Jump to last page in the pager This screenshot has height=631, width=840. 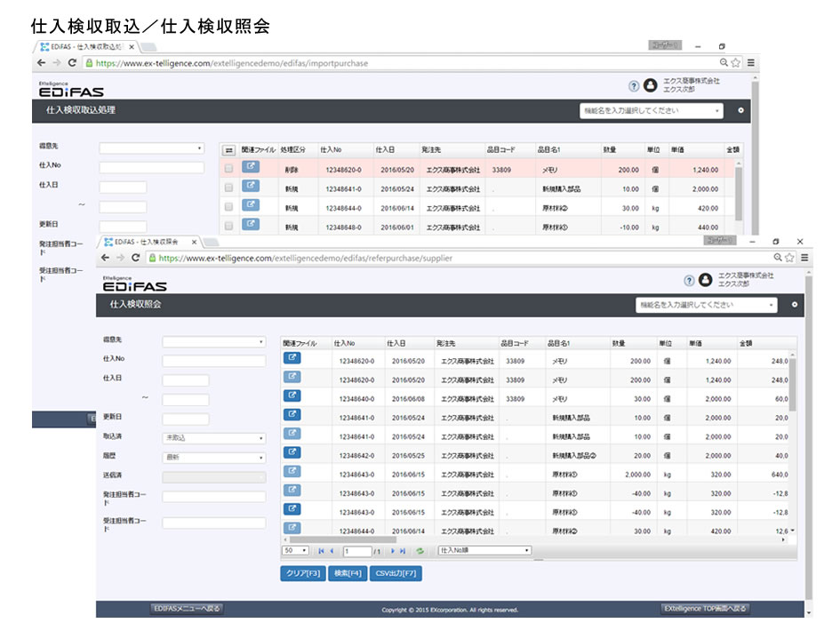tap(403, 551)
